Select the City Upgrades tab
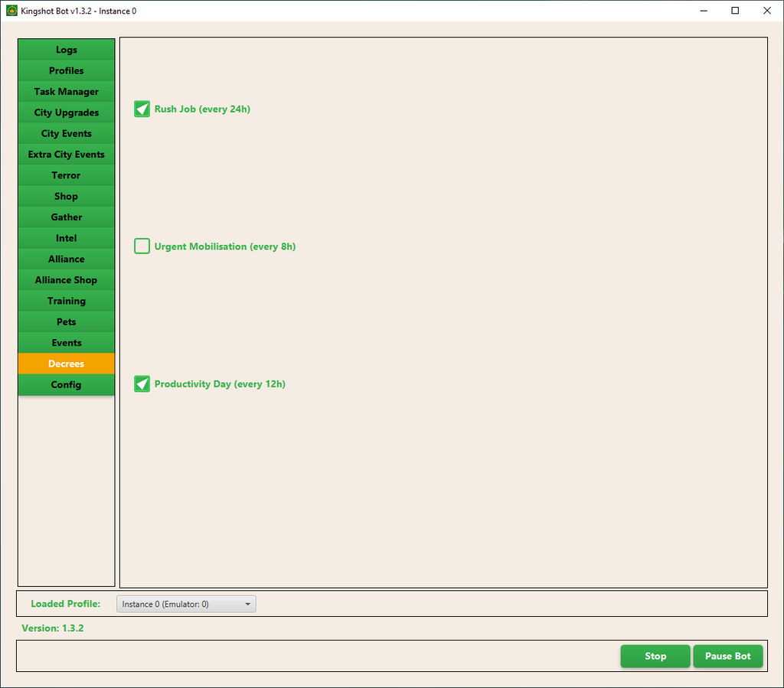Viewport: 784px width, 688px height. pyautogui.click(x=67, y=112)
